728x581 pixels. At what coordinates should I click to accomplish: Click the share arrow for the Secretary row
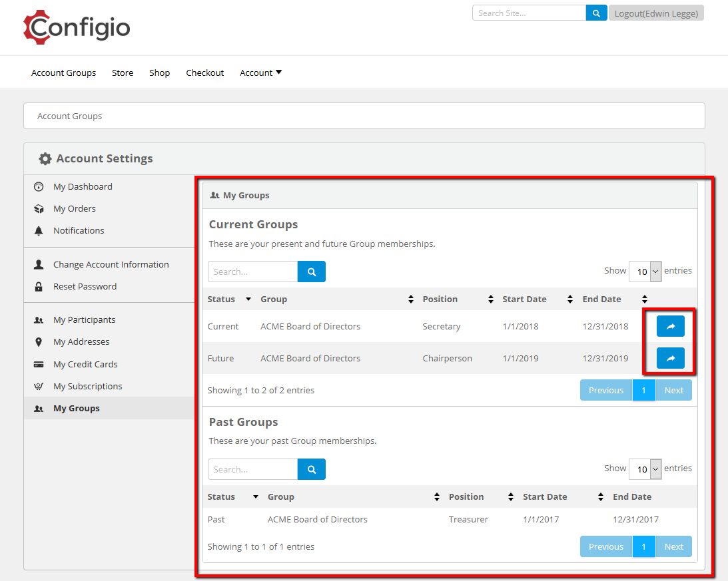click(670, 326)
